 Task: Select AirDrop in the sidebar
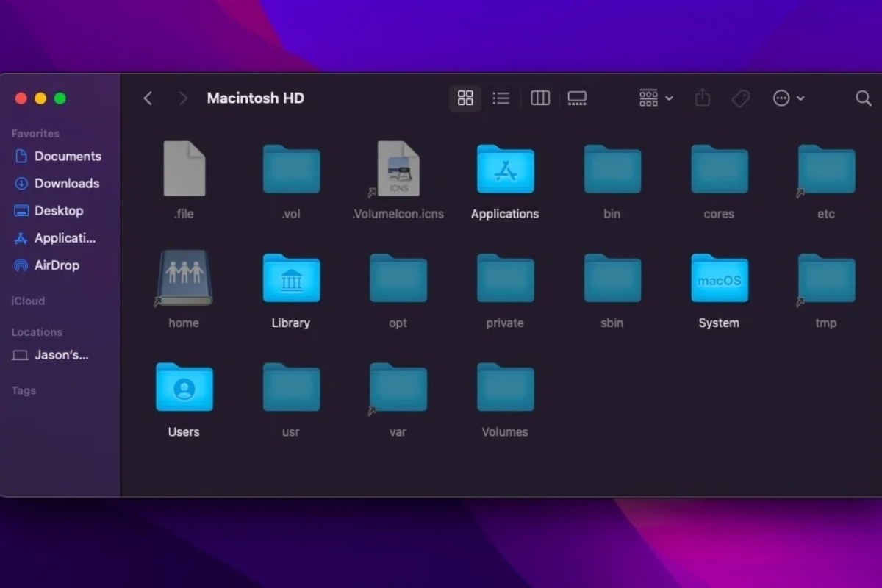click(57, 265)
